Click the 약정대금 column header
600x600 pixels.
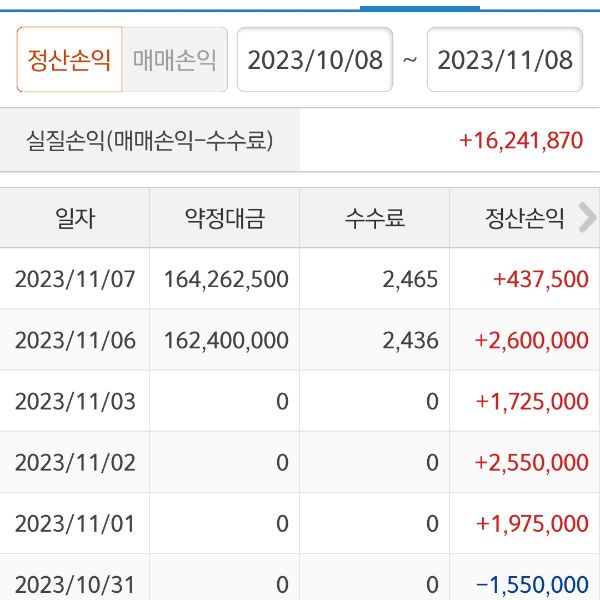tap(225, 218)
